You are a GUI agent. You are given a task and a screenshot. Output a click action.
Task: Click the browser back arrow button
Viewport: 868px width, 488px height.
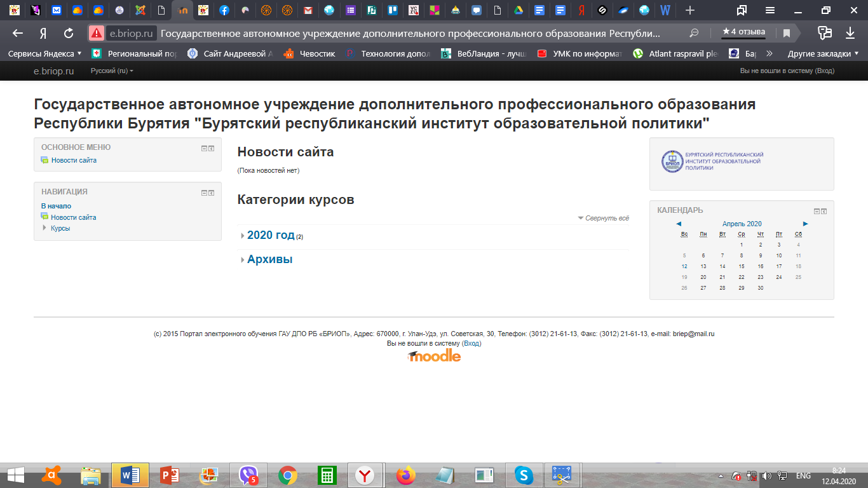click(18, 33)
